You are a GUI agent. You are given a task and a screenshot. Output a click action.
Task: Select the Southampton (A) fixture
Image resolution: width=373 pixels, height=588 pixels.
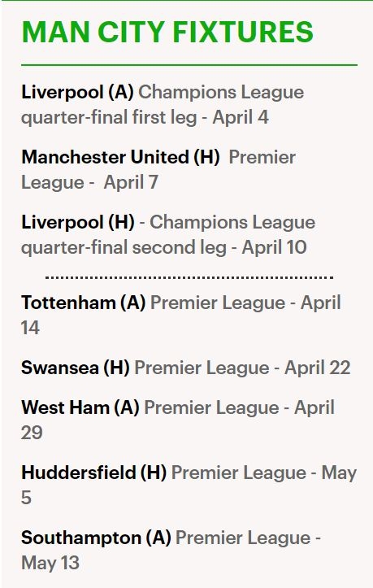(96, 538)
